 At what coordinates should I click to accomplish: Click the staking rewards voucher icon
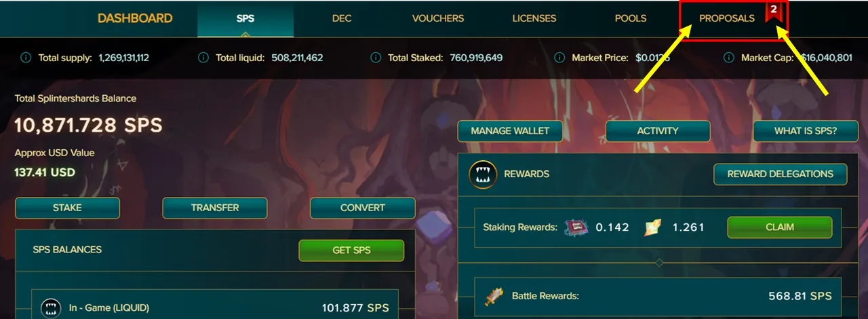(x=576, y=227)
